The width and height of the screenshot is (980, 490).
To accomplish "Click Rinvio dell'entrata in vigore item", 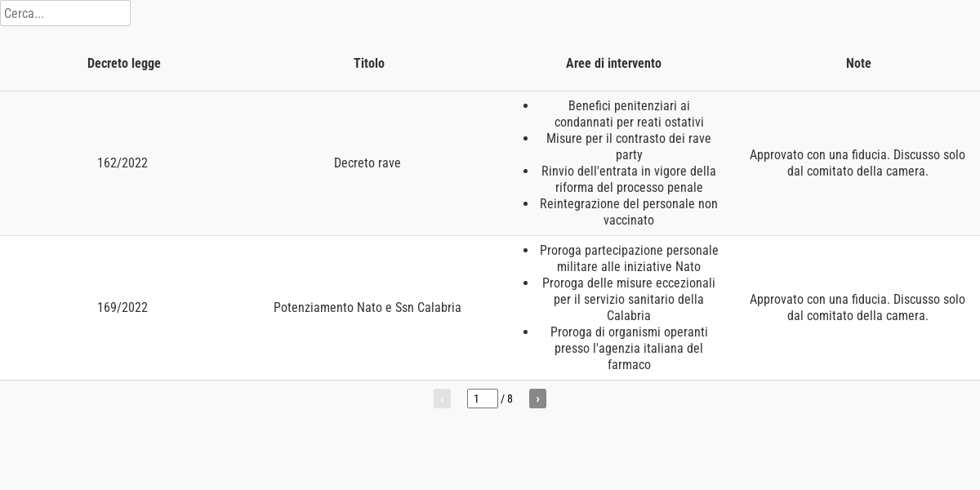I will pyautogui.click(x=629, y=180).
